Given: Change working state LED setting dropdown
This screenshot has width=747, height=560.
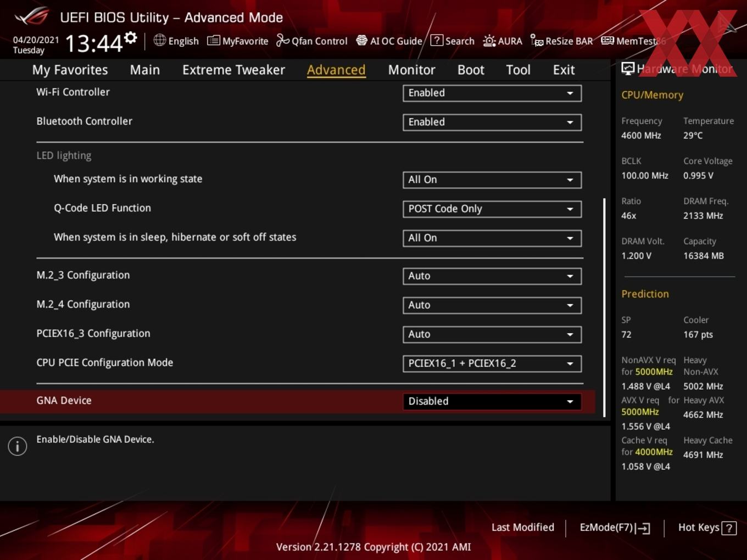Looking at the screenshot, I should pos(492,180).
